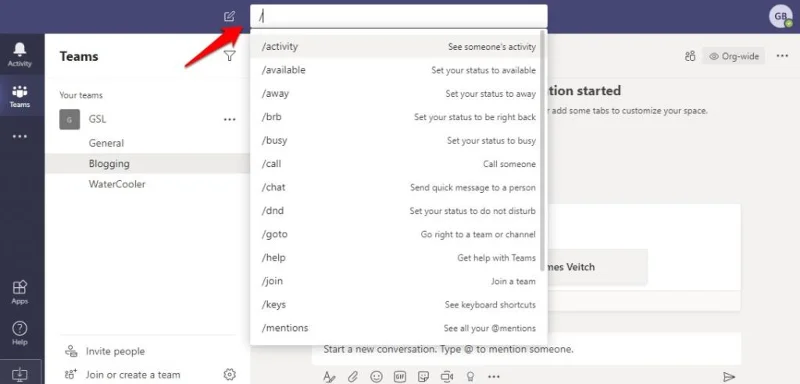The height and width of the screenshot is (384, 800).
Task: Open the text Format icon
Action: tap(329, 377)
